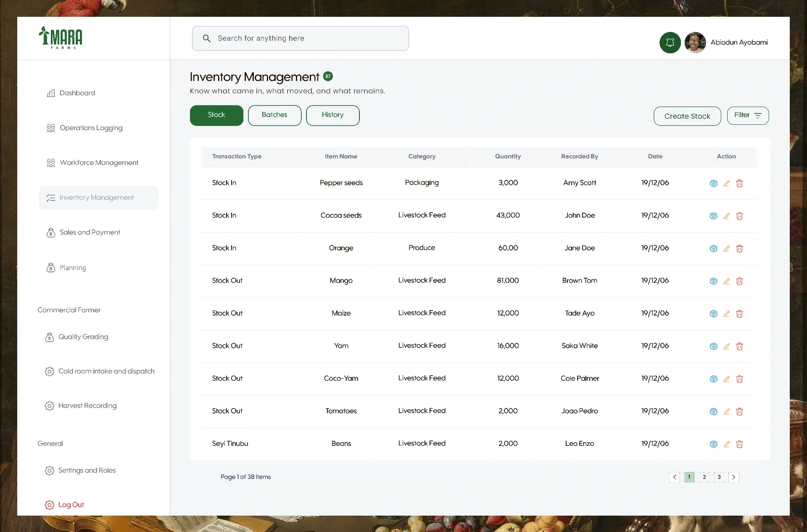Switch to the Stock tab
Screen dimensions: 807x532
pyautogui.click(x=216, y=115)
